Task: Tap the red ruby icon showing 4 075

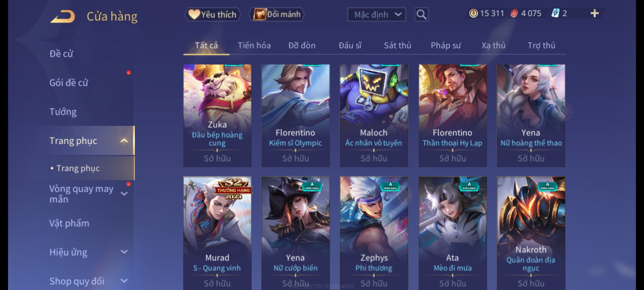Action: click(x=514, y=13)
